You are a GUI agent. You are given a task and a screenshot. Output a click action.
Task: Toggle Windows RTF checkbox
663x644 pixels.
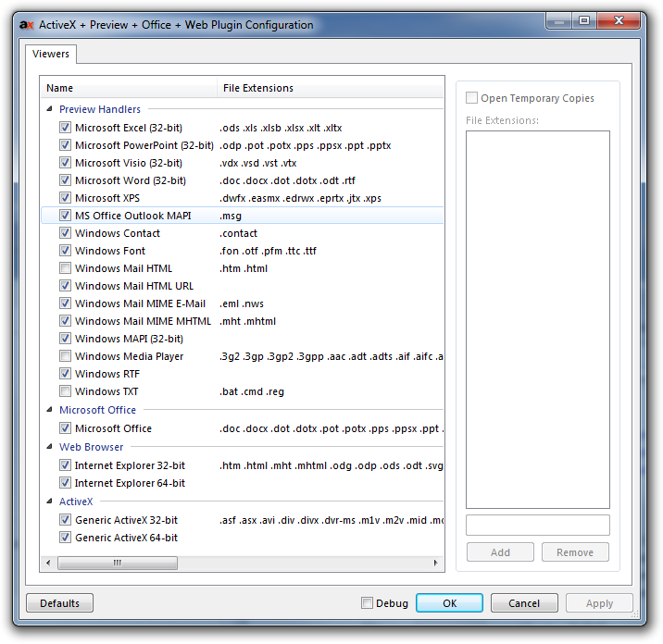point(65,374)
